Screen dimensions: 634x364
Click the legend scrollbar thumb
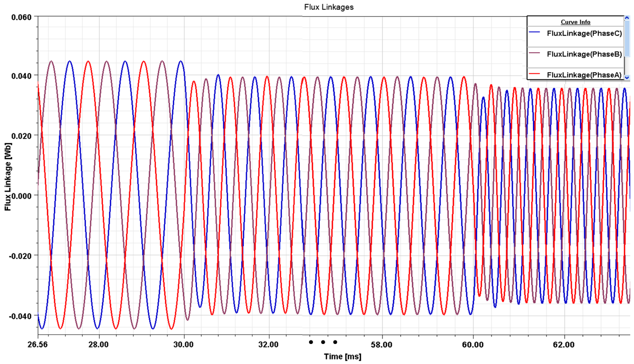pyautogui.click(x=627, y=39)
